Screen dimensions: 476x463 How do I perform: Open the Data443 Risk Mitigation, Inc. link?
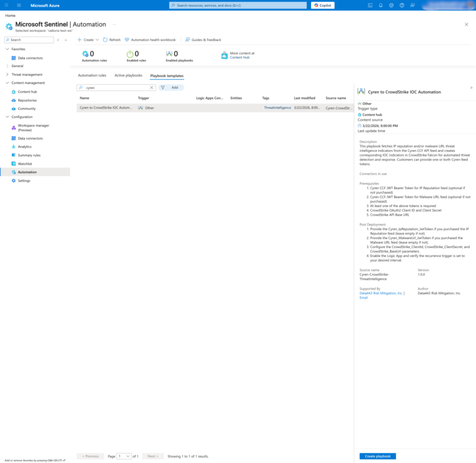click(x=381, y=293)
